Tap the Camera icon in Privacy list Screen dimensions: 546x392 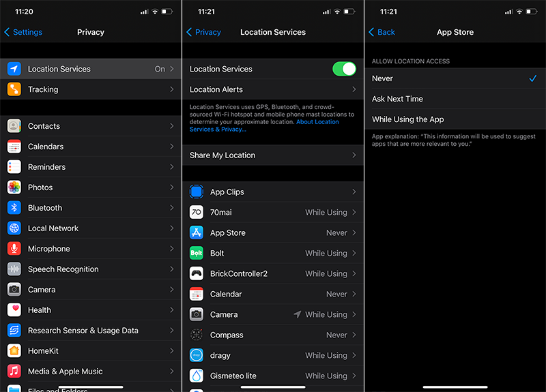coord(14,289)
